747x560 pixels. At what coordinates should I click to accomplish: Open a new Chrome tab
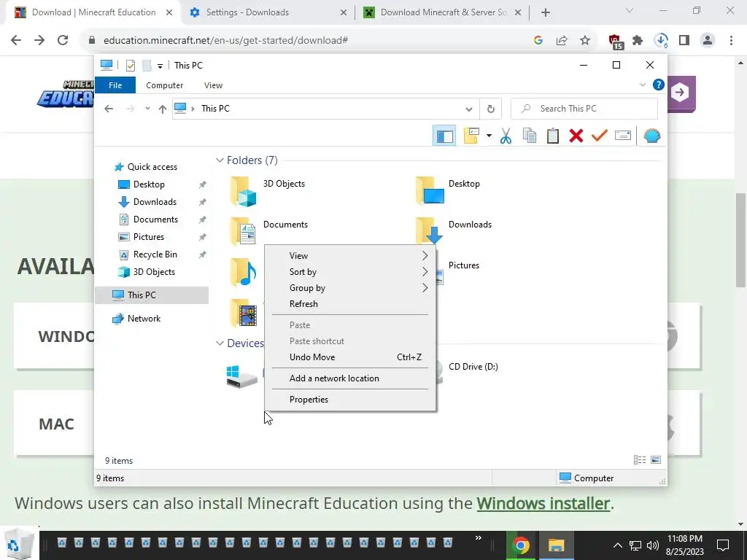click(x=546, y=13)
